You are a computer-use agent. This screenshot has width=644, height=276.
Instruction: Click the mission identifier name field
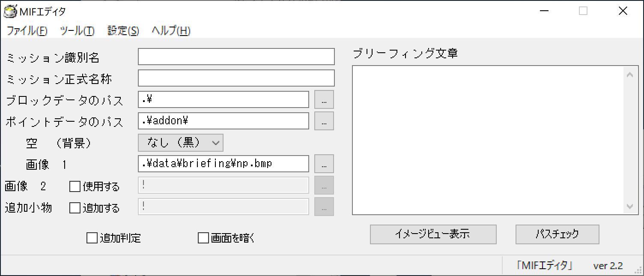[x=236, y=57]
